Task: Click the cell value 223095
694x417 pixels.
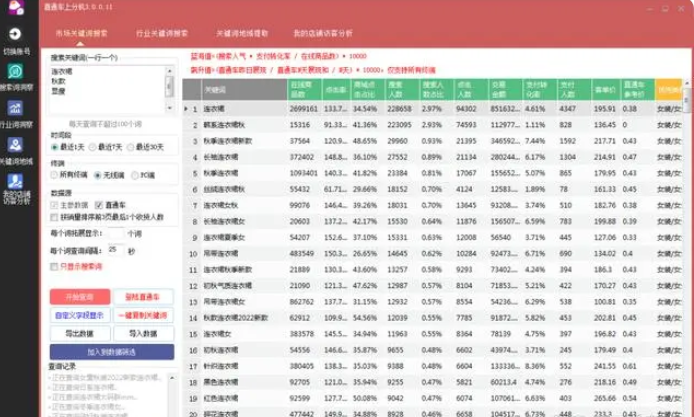Action: point(399,125)
